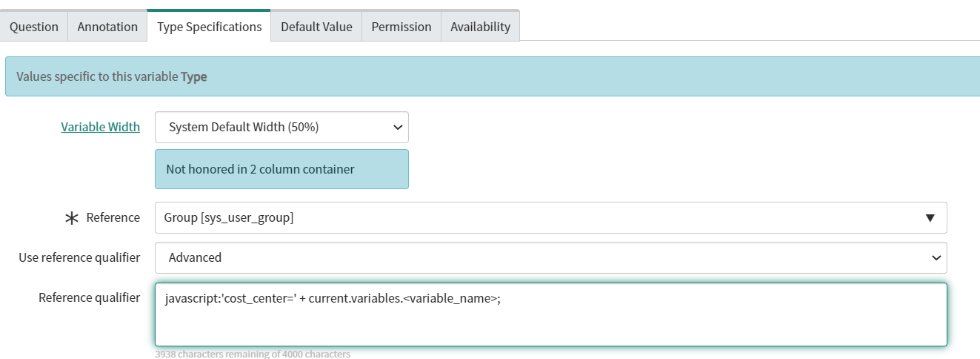Switch to the Availability tab
980x359 pixels.
point(480,26)
